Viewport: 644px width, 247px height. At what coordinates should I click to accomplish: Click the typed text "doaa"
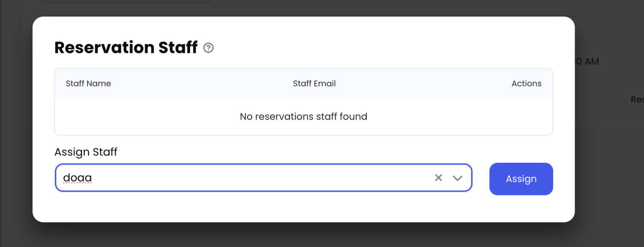click(x=77, y=178)
